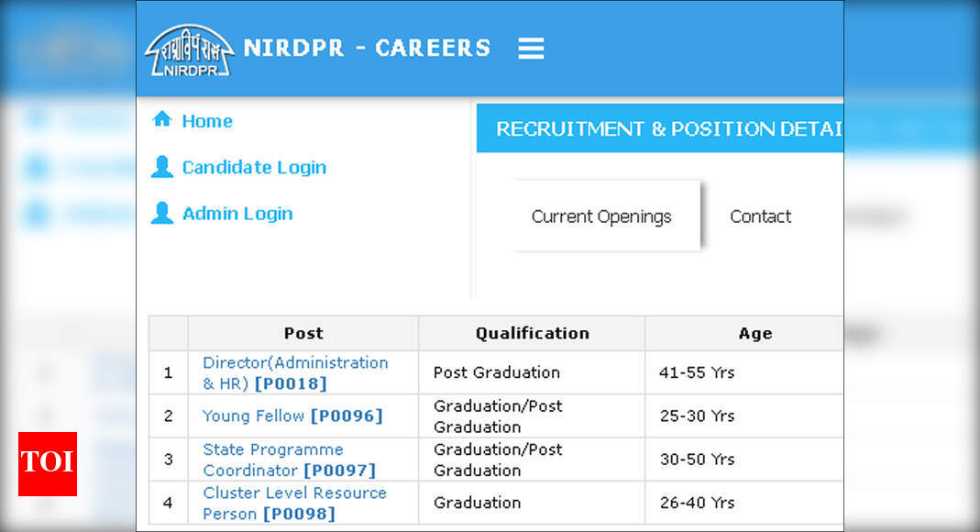The width and height of the screenshot is (980, 532).
Task: Open Candidate Login page
Action: point(254,167)
